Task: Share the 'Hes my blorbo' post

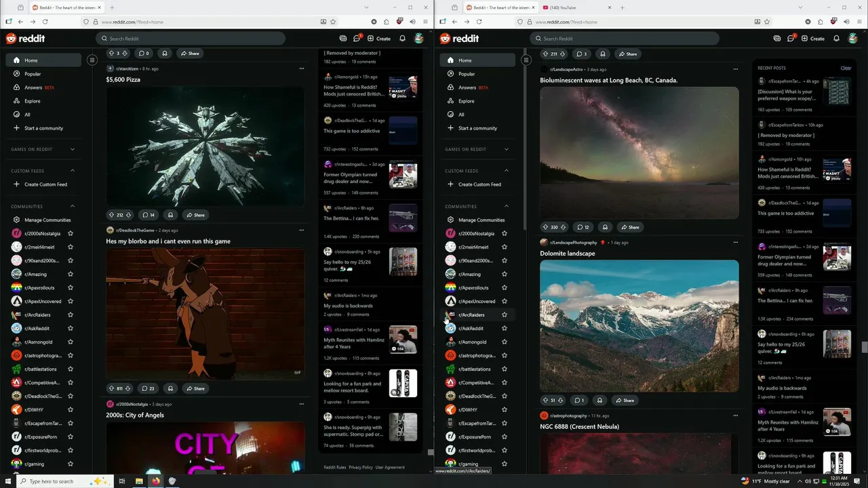Action: 195,388
